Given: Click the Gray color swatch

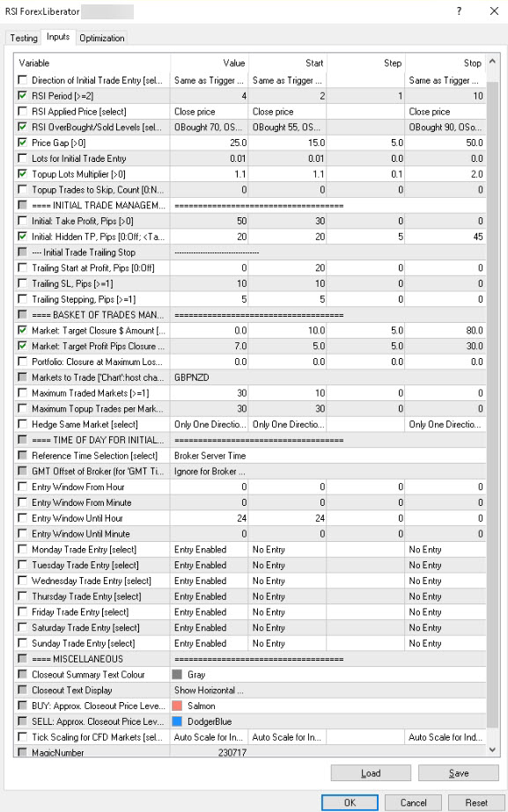Looking at the screenshot, I should tap(177, 674).
